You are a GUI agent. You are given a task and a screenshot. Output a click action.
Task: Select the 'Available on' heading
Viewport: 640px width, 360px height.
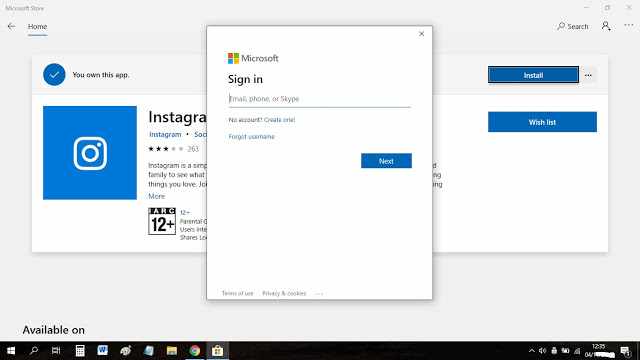53,330
